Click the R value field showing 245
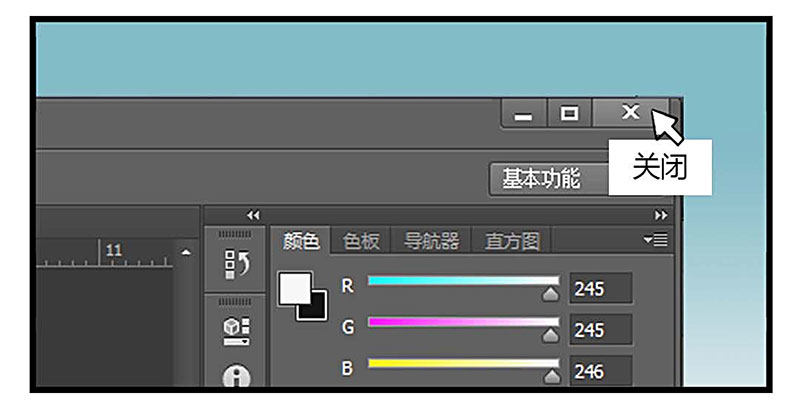800x412 pixels. tap(600, 288)
